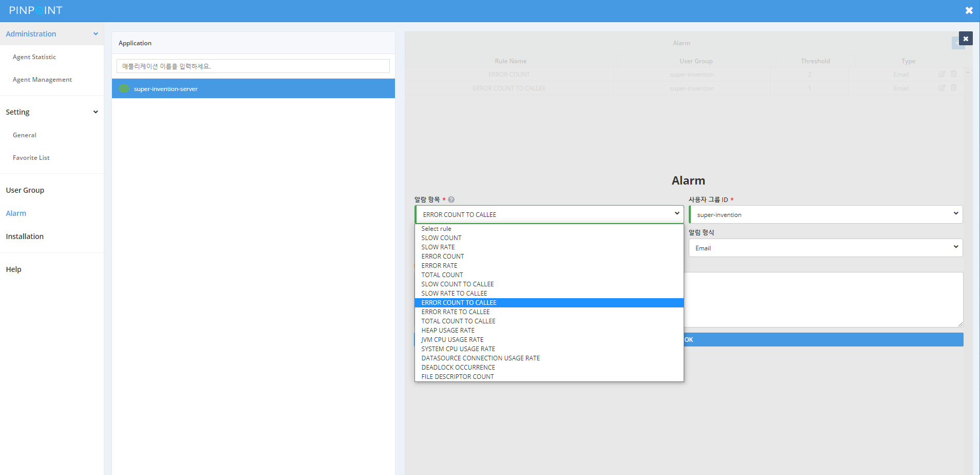Click trash icon for ERROR COUNT rule row
The width and height of the screenshot is (980, 475).
coord(954,74)
